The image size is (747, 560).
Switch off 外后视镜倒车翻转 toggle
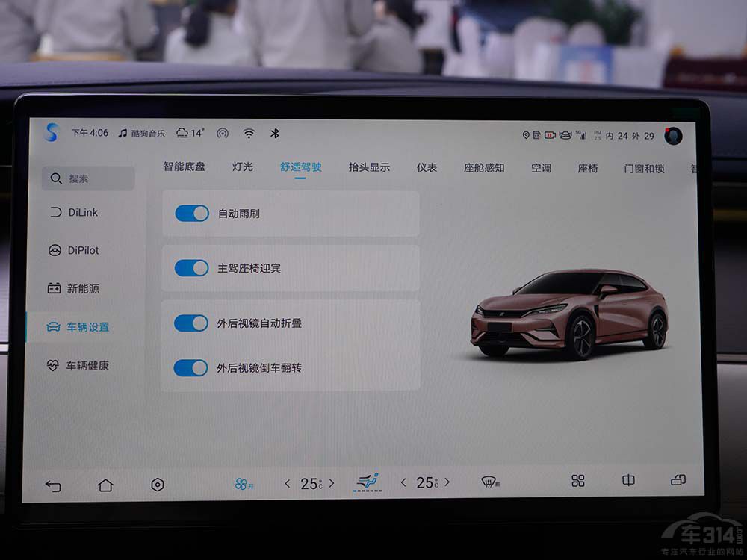coord(191,368)
